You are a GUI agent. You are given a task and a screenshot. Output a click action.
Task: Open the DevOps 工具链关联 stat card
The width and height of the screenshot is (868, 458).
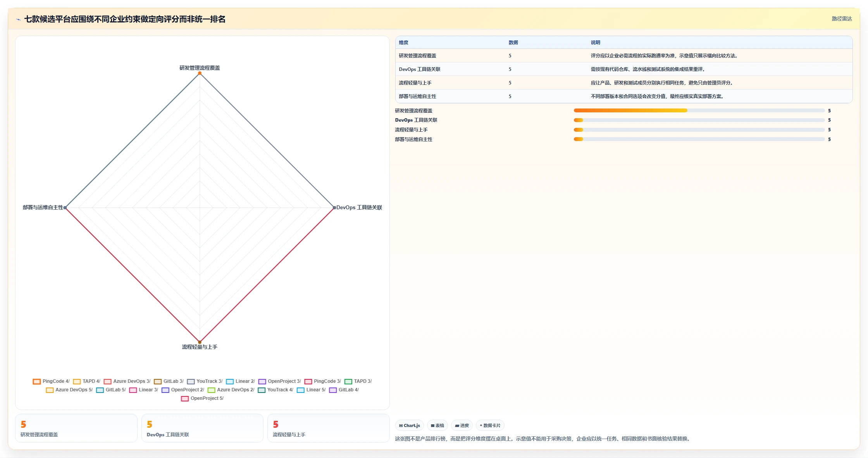tap(202, 428)
